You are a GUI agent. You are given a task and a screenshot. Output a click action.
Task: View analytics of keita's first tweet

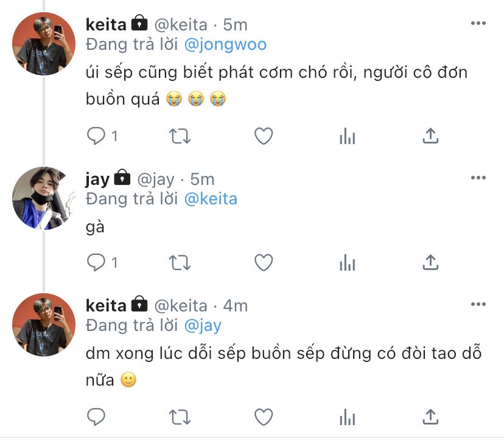tap(347, 136)
